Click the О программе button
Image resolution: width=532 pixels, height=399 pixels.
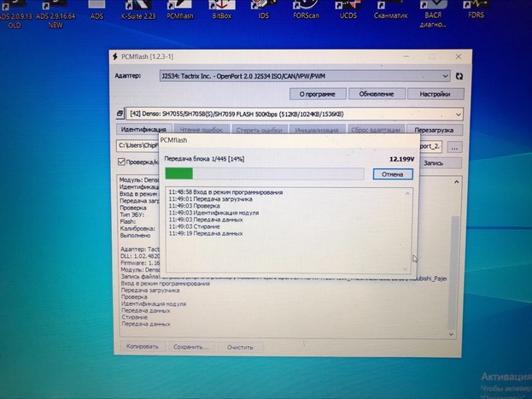318,94
